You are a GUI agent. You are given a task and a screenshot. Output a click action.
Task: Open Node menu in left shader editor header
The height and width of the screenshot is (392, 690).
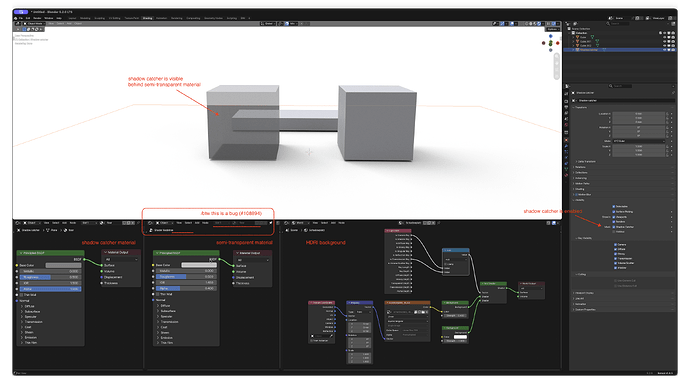(73, 223)
